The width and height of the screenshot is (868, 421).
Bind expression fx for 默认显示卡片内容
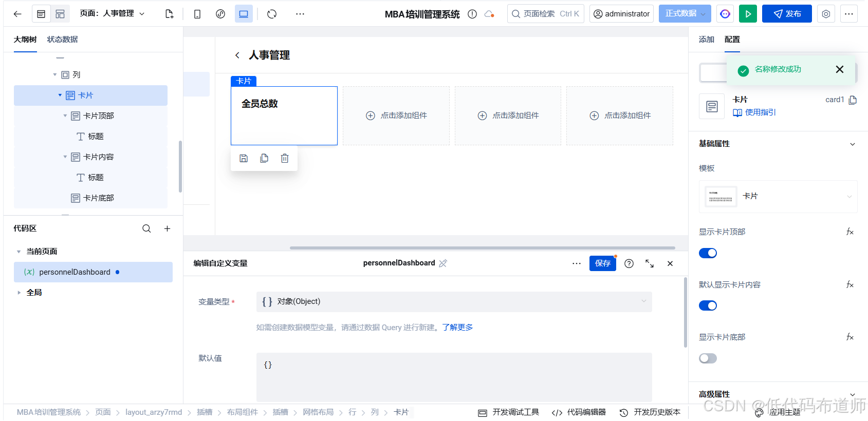coord(850,285)
